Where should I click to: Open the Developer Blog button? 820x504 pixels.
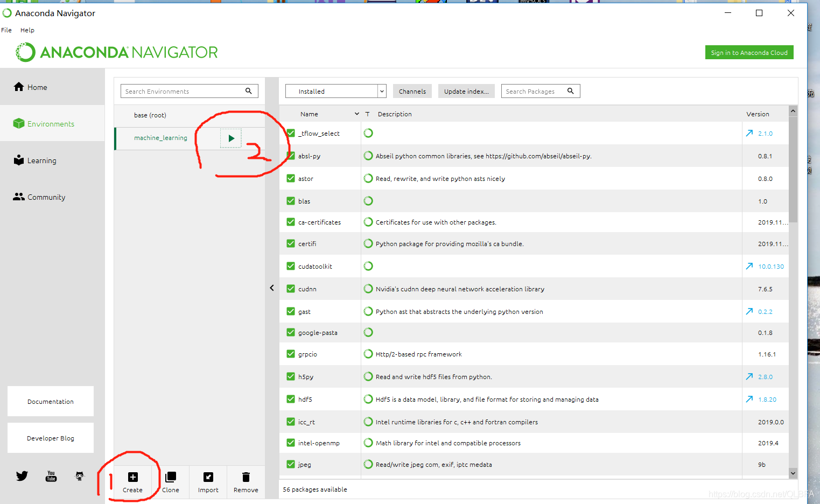pos(51,438)
